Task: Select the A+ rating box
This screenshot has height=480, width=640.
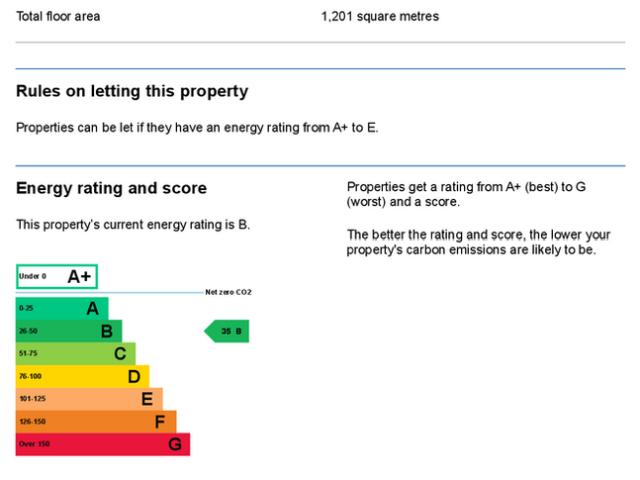Action: (x=57, y=276)
